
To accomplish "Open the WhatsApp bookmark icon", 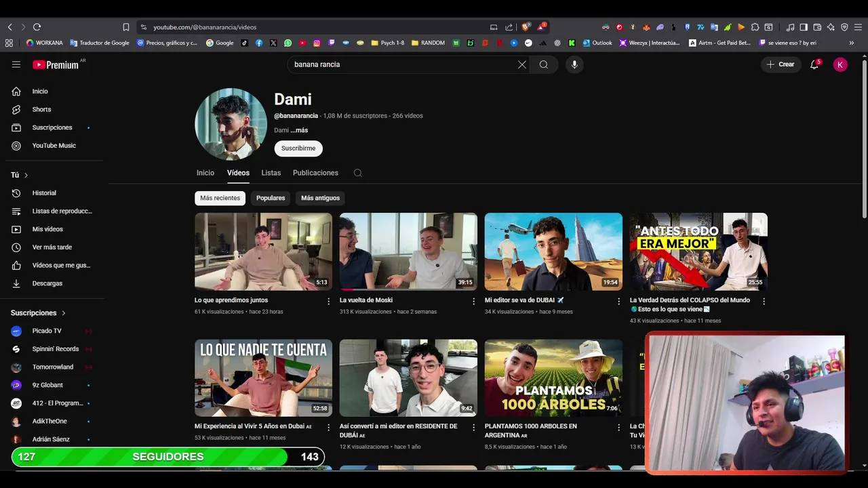I will click(x=288, y=43).
